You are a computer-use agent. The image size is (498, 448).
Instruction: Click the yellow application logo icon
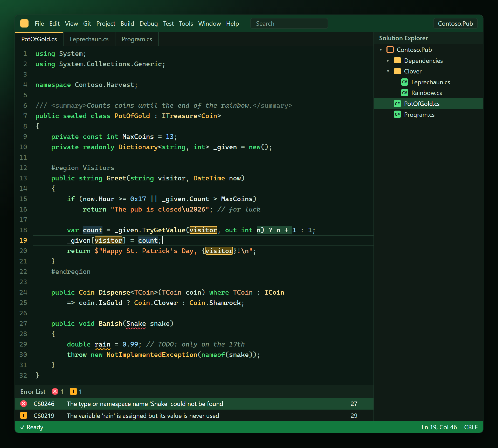coord(24,23)
